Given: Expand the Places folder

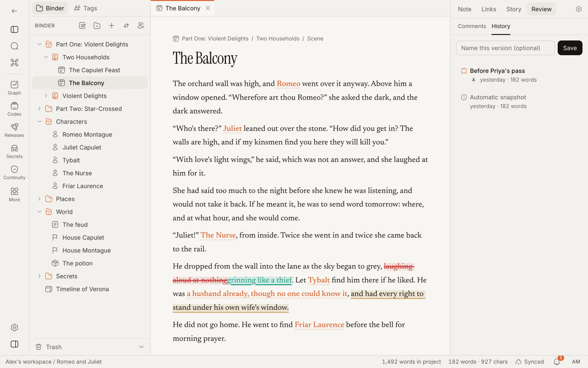Looking at the screenshot, I should 40,199.
